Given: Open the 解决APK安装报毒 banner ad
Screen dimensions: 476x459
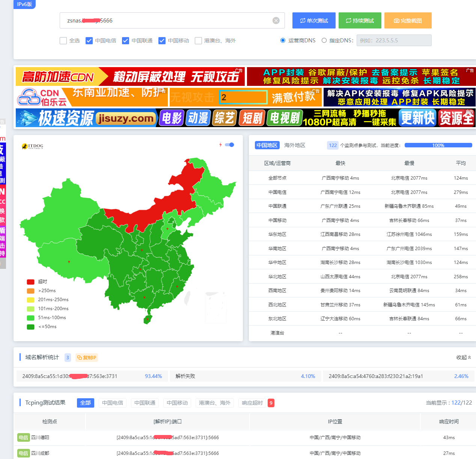Looking at the screenshot, I should (x=399, y=97).
